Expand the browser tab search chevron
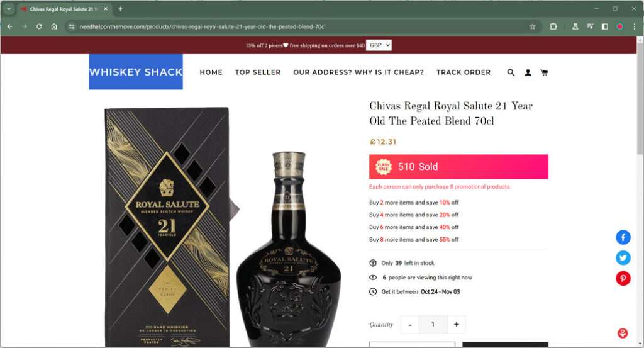The width and height of the screenshot is (644, 348). (9, 9)
